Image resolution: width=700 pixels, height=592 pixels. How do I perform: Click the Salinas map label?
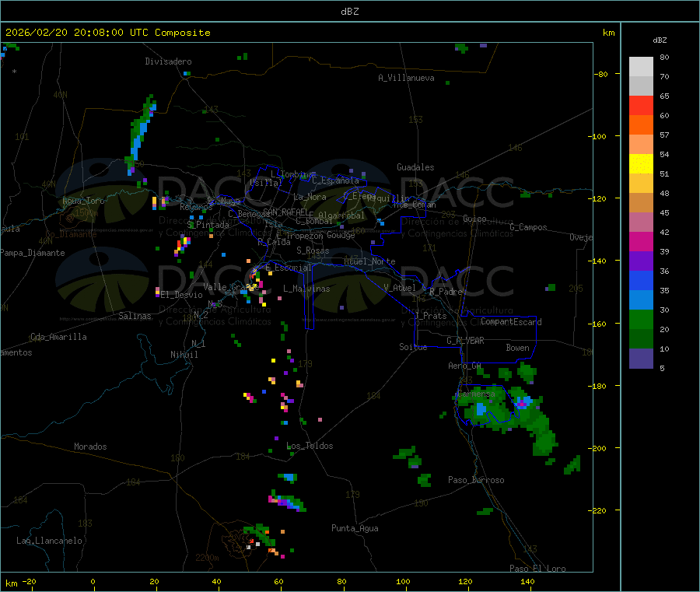click(135, 316)
